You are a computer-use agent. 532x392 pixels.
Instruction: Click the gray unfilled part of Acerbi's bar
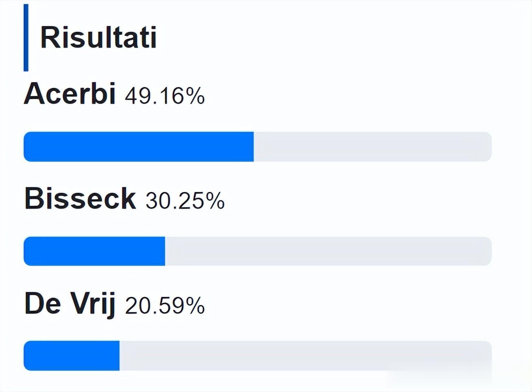[372, 147]
